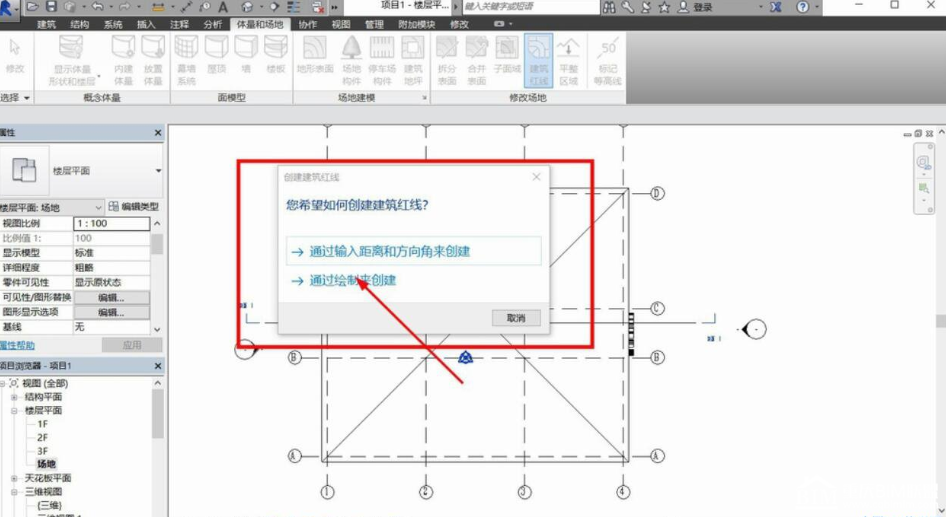946x517 pixels.
Task: Pick the Aligned Dimension tool icon
Action: (x=186, y=7)
